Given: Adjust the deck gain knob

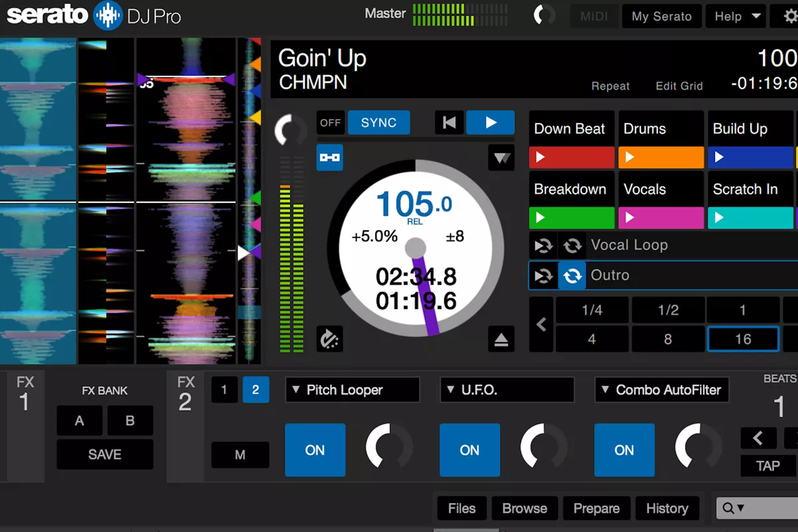Looking at the screenshot, I should [x=291, y=130].
